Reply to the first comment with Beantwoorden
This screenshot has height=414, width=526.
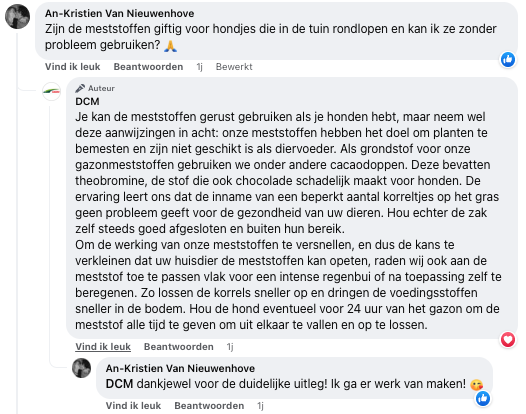click(148, 67)
